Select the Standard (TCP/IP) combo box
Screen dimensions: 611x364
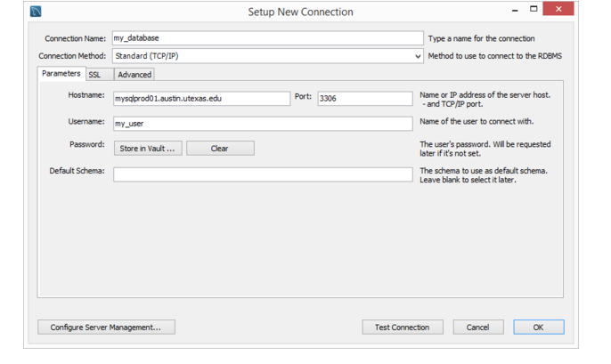(268, 56)
